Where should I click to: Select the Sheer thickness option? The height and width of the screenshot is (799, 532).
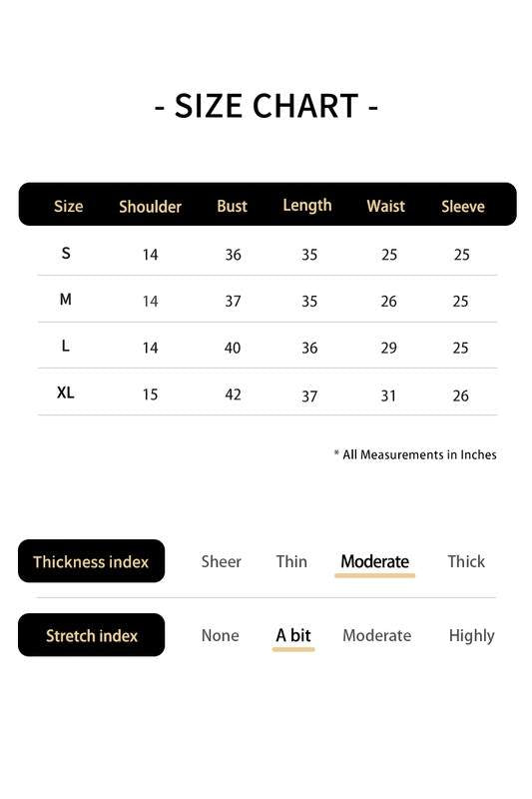221,561
